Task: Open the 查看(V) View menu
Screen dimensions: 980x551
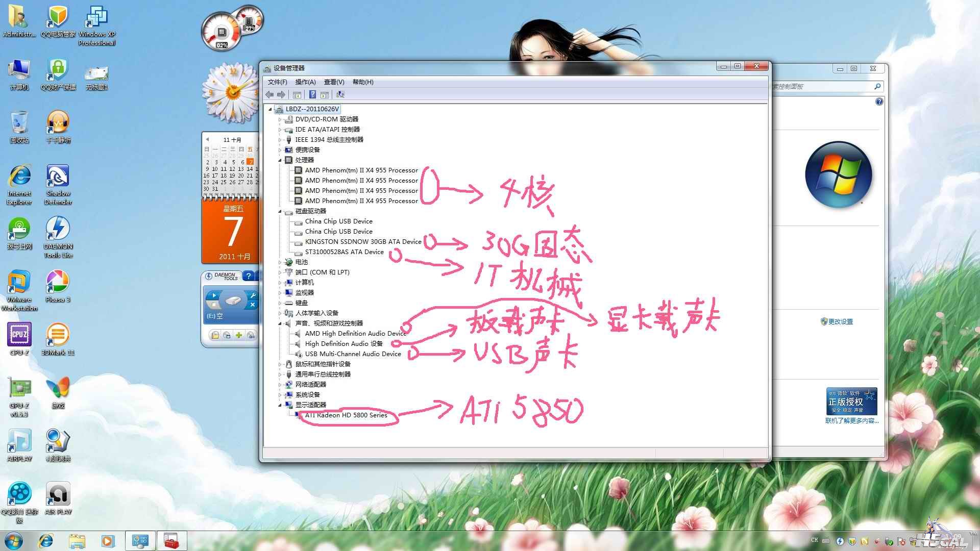Action: [x=334, y=82]
